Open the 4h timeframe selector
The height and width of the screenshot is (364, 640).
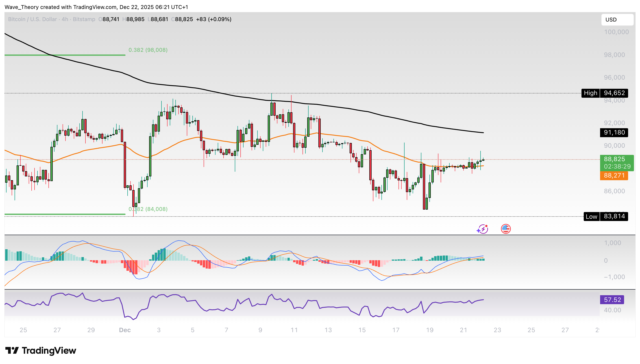click(x=64, y=19)
